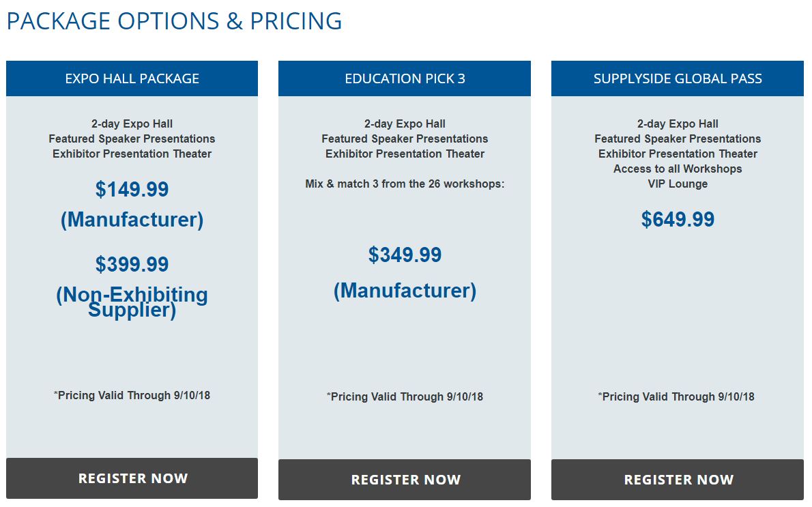The height and width of the screenshot is (507, 812).
Task: Click the $649.99 price
Action: tap(678, 219)
